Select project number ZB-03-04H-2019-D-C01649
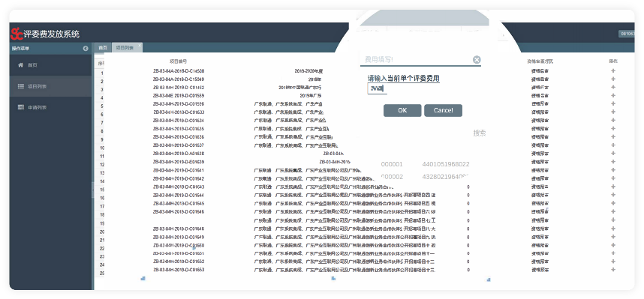Screen dimensions: 644x299 click(178, 237)
